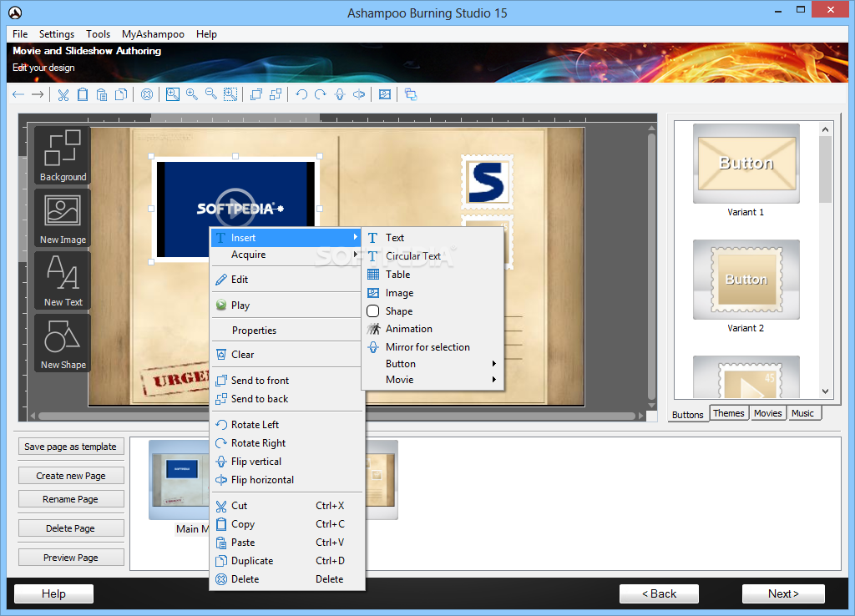Click the zoom selection toolbar icon

tap(230, 95)
